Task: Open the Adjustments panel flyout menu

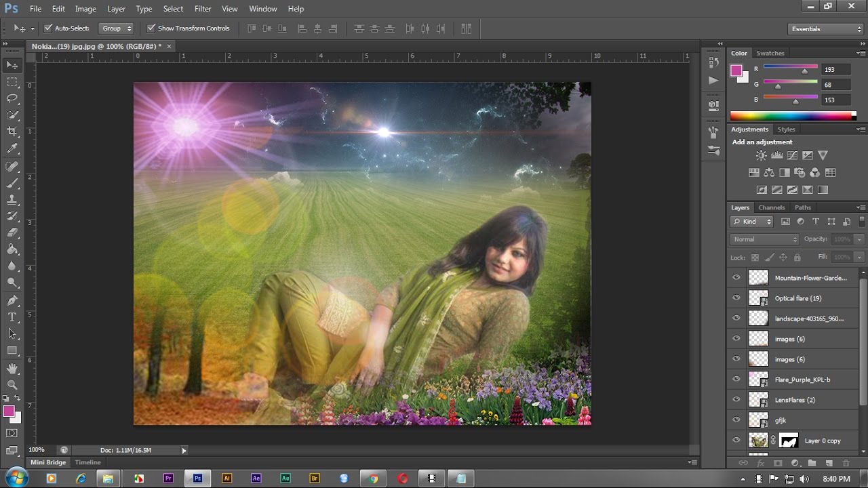Action: pos(861,129)
